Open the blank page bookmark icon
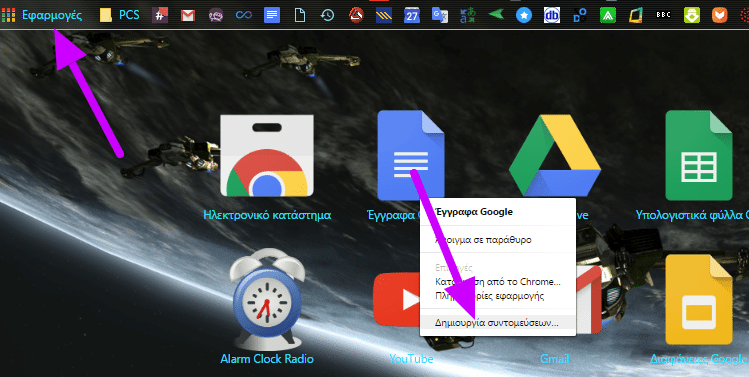 [x=300, y=15]
